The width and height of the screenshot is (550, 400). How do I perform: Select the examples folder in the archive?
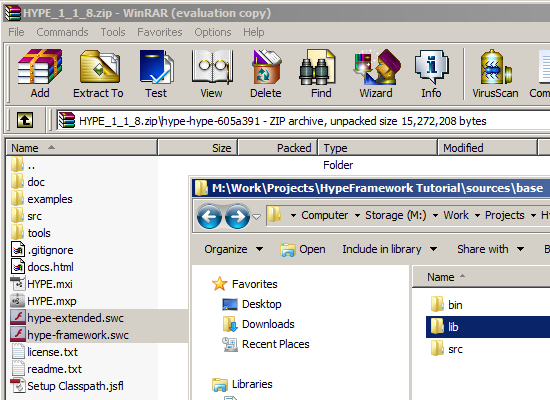[41, 199]
